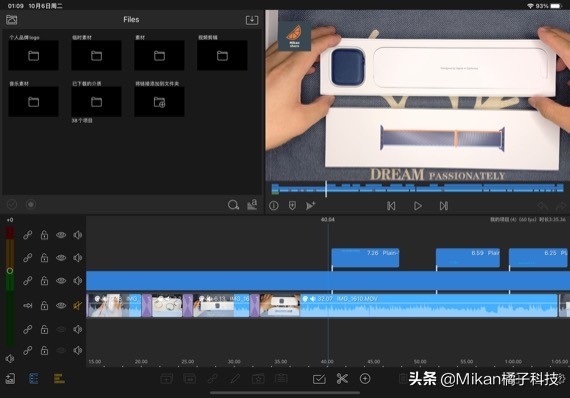
Task: Tap the overwrite clip toolbar icon
Action: point(190,379)
